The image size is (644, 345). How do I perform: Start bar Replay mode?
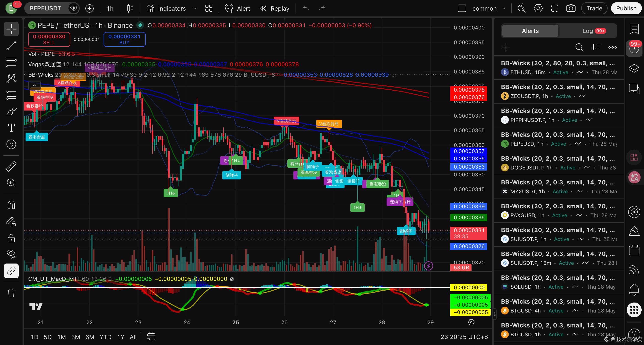pos(275,8)
